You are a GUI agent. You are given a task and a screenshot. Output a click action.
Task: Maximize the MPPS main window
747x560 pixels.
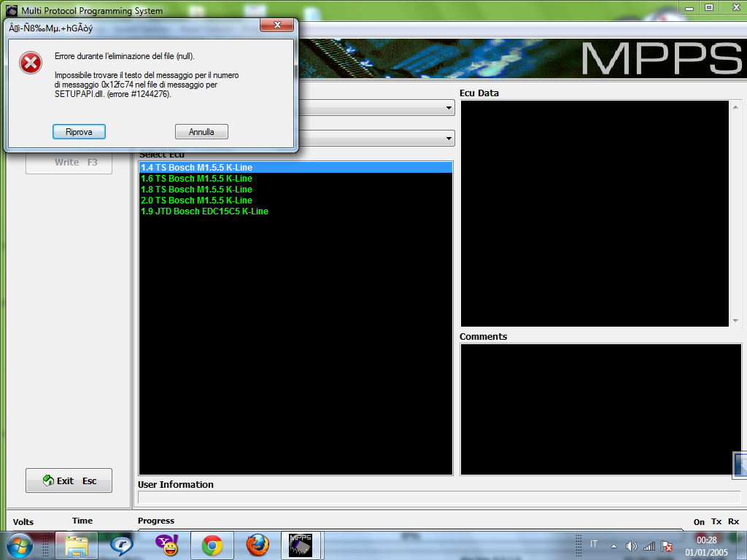point(709,7)
